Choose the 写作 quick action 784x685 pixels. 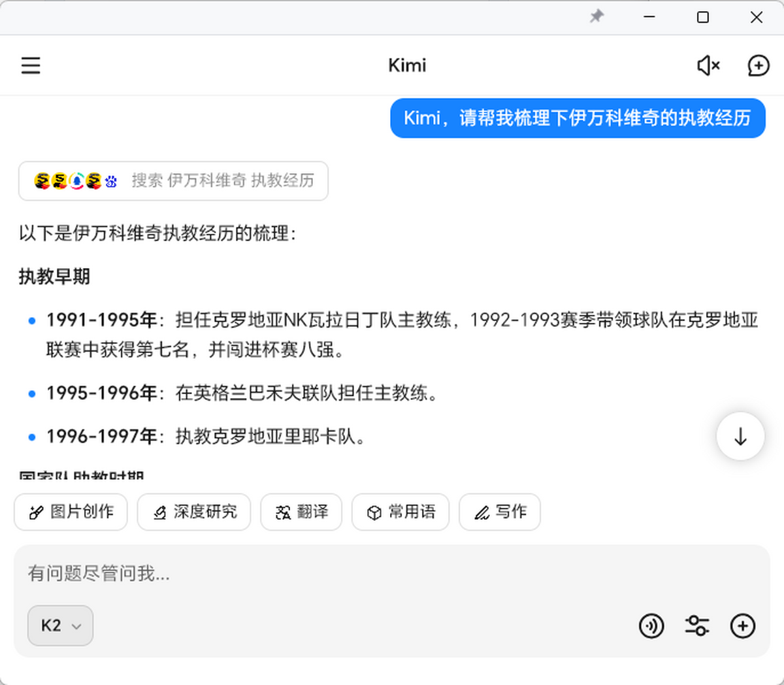(x=500, y=512)
